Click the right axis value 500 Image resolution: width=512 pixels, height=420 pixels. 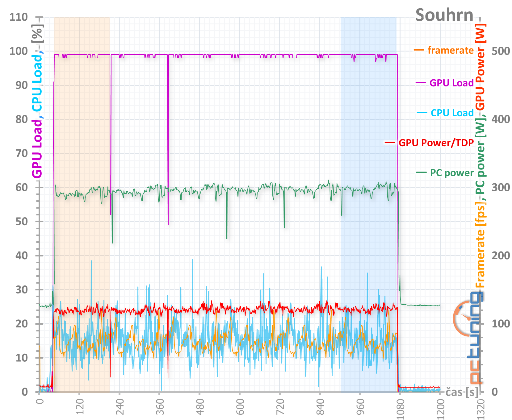tap(501, 51)
